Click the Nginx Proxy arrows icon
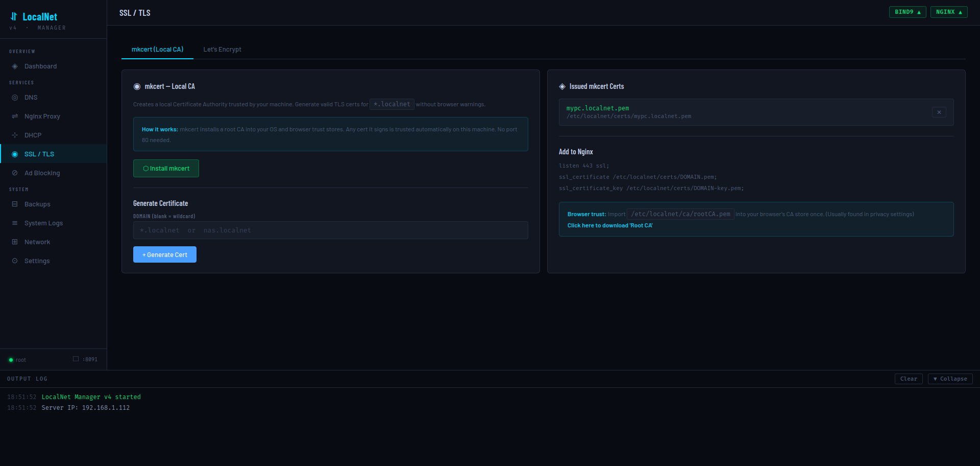 pos(15,116)
